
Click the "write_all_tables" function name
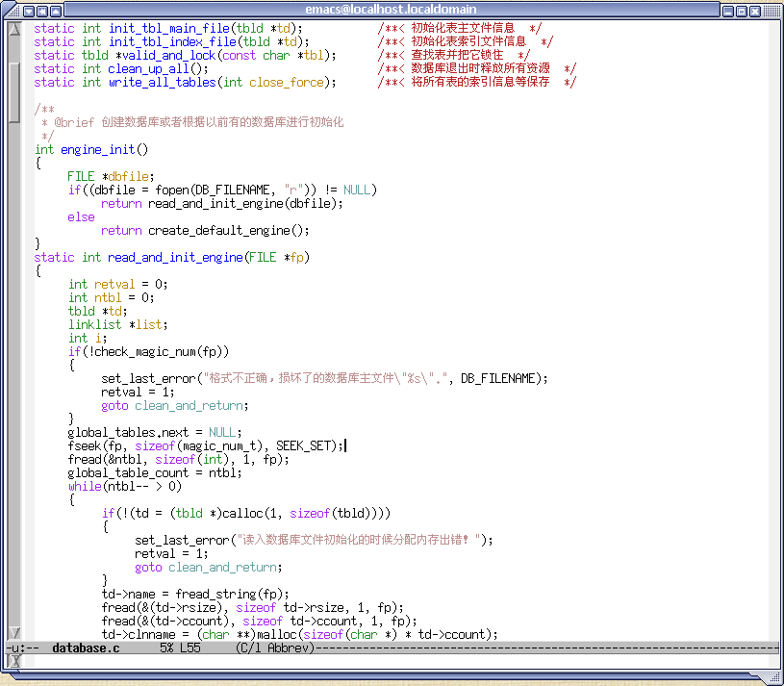click(162, 83)
